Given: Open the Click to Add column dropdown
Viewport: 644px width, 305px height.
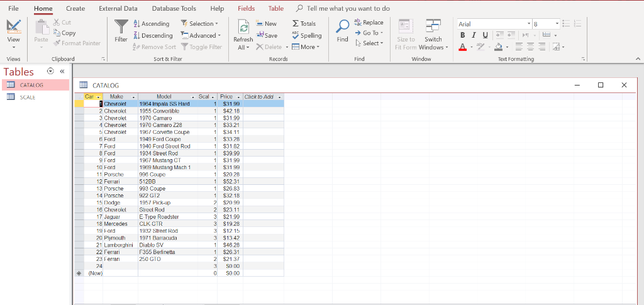Looking at the screenshot, I should coord(279,97).
